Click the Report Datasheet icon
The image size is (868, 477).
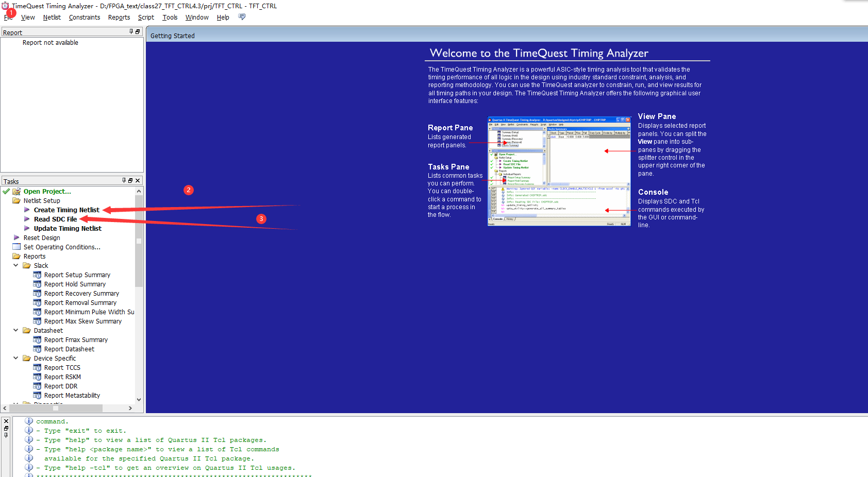coord(37,349)
